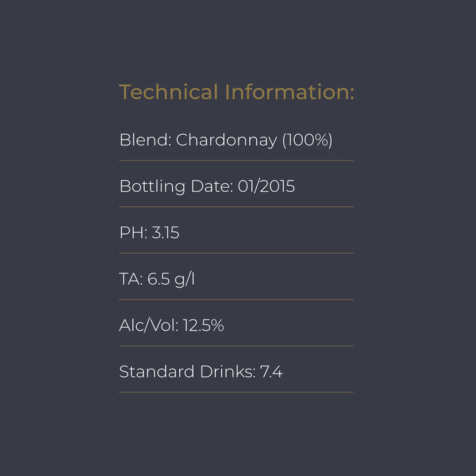
Task: Click the TA: 6.5 g/l entry
Action: [157, 279]
